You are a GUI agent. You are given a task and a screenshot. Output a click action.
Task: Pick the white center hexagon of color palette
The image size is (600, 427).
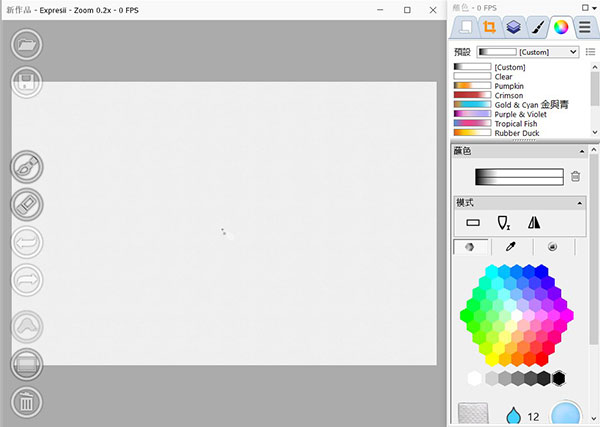[x=517, y=316]
